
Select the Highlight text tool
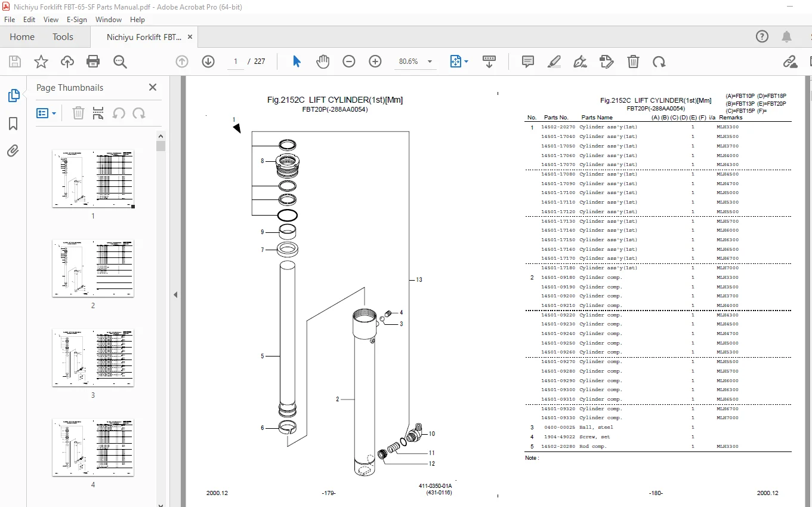pos(554,62)
